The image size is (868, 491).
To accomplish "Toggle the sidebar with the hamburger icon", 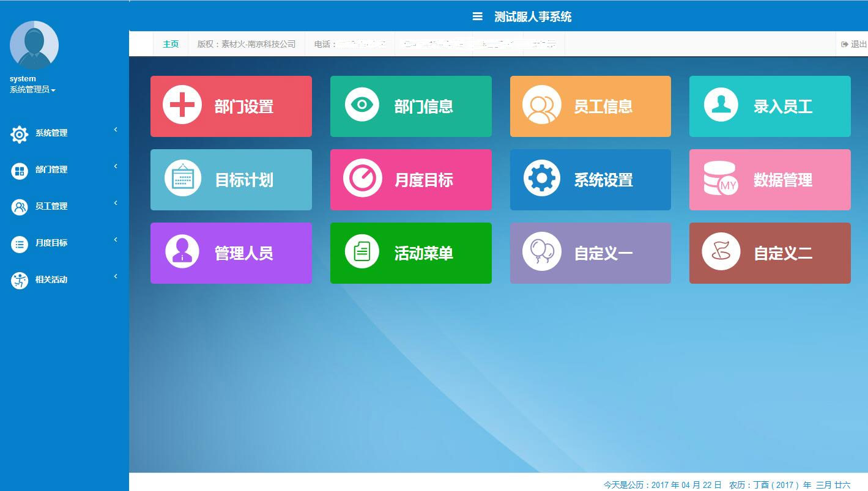I will [x=478, y=17].
